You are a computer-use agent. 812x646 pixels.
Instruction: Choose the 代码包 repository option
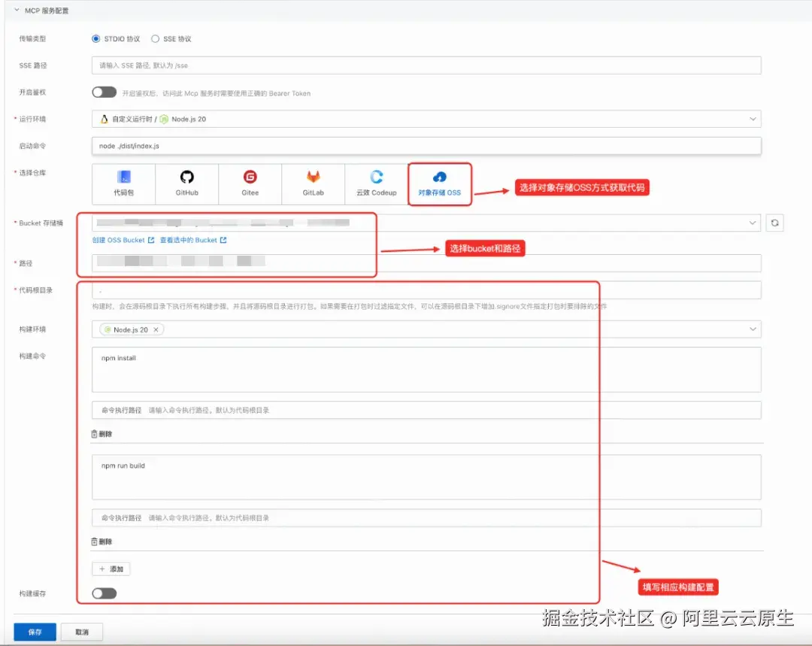coord(124,184)
